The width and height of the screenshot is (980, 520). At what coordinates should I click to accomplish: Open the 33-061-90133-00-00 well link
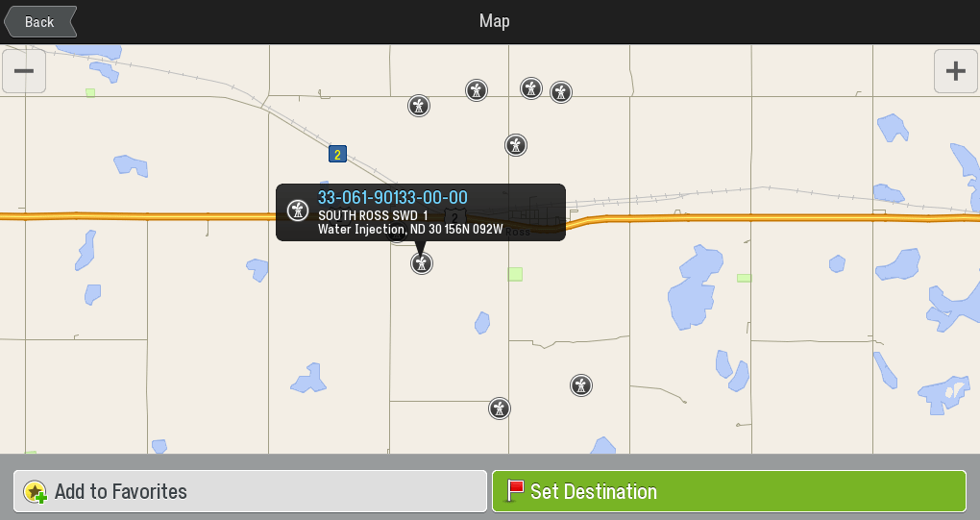pos(393,197)
